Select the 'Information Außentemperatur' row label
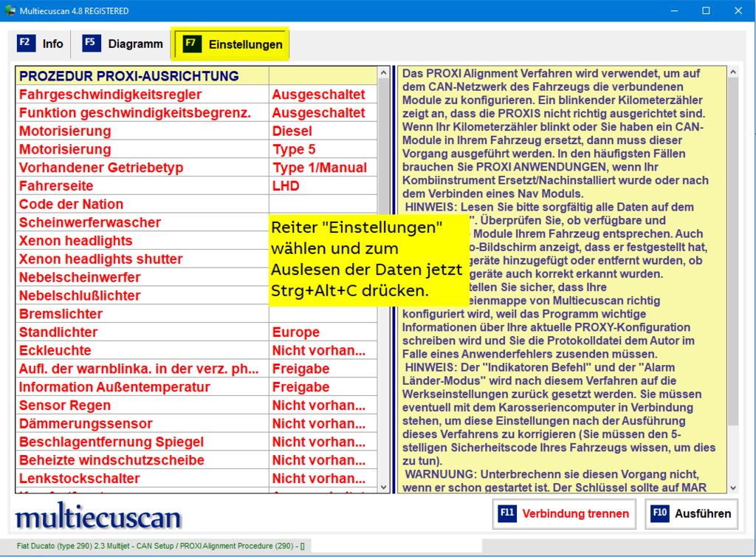 [x=114, y=388]
